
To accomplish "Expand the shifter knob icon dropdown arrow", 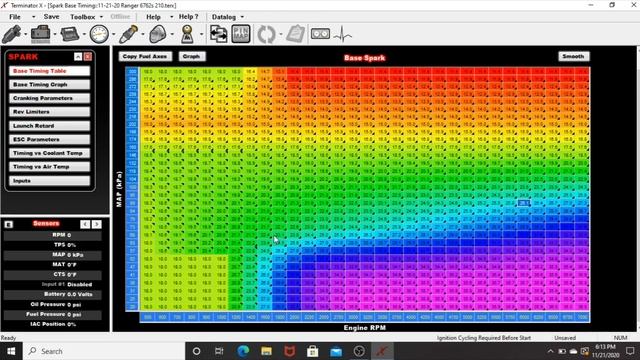I will 201,35.
